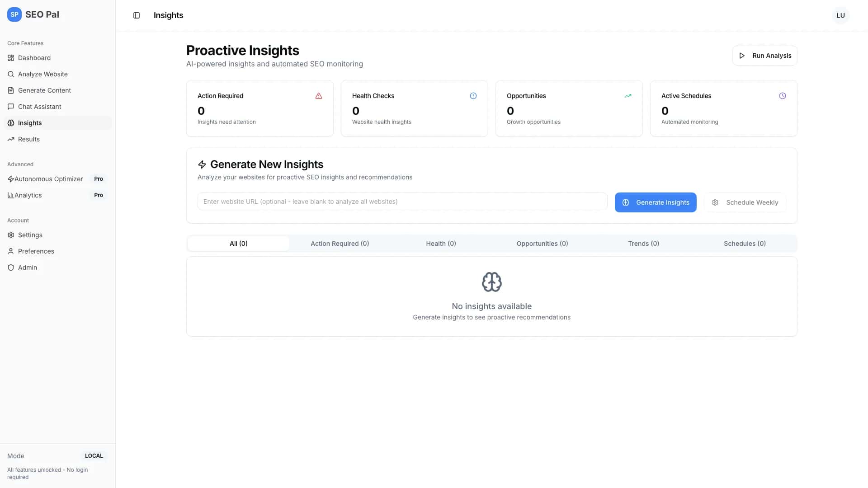Switch to the Health (0) tab
Viewport: 868px width, 488px height.
pos(441,243)
